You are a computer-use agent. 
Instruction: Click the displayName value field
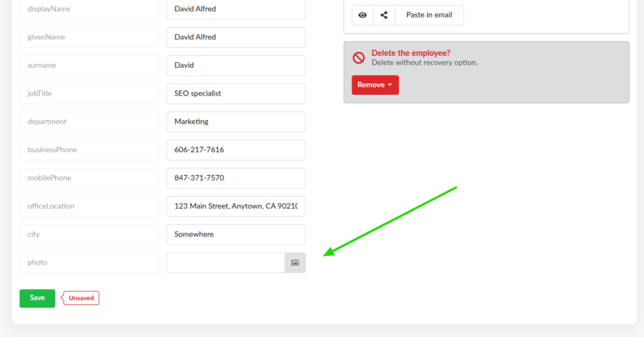click(x=236, y=9)
